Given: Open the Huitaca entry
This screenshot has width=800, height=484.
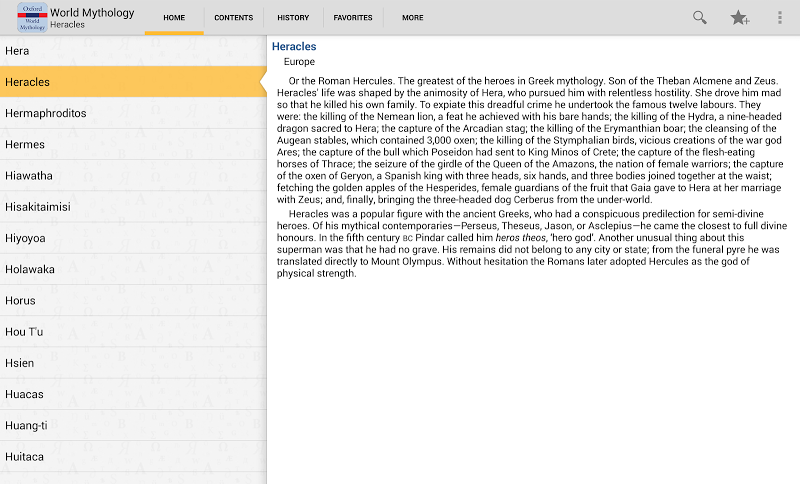Looking at the screenshot, I should pos(133,456).
